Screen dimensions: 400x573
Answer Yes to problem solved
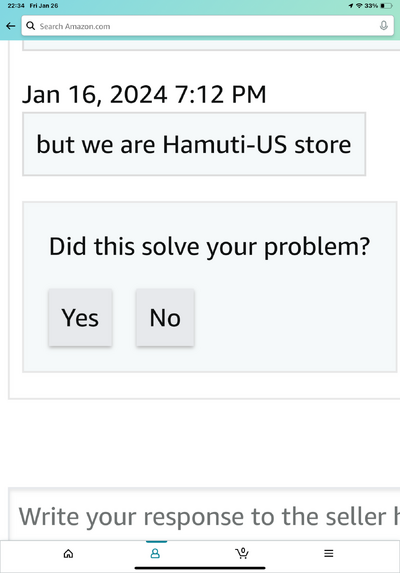(x=80, y=318)
